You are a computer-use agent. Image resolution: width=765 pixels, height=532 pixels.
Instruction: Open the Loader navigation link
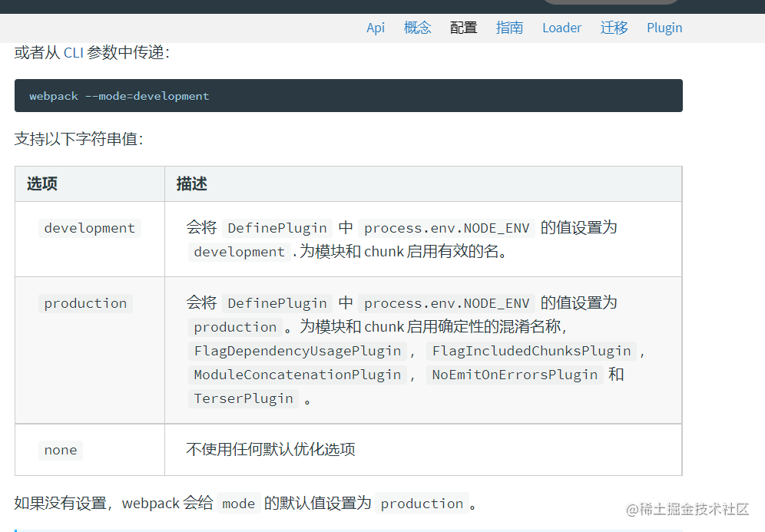tap(561, 28)
